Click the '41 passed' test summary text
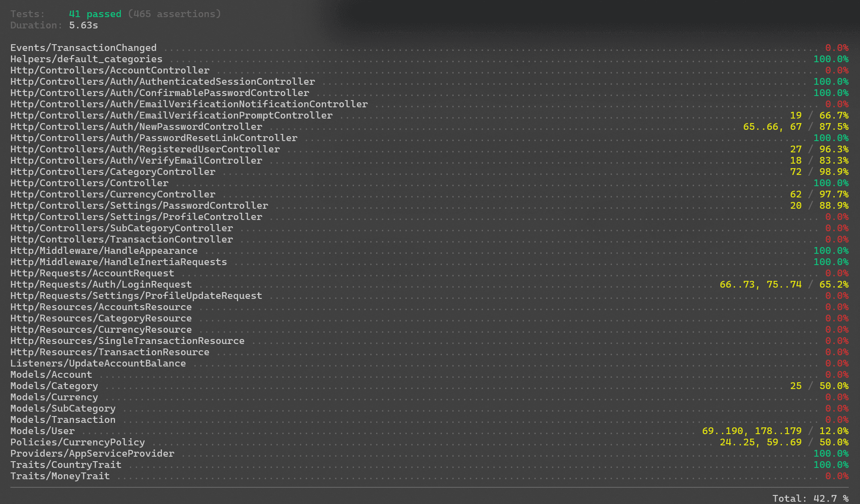The image size is (860, 504). click(94, 14)
